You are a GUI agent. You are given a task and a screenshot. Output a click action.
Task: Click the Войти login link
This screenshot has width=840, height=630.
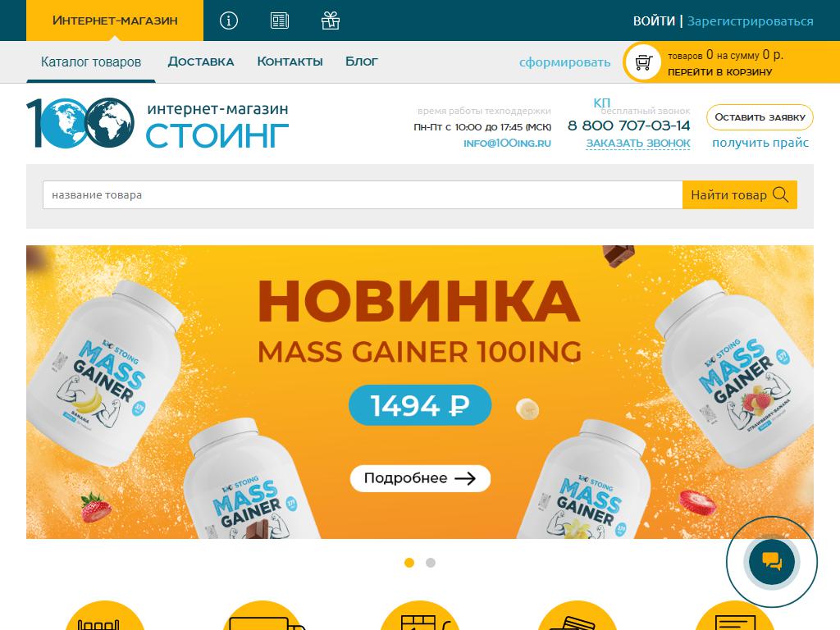point(654,21)
